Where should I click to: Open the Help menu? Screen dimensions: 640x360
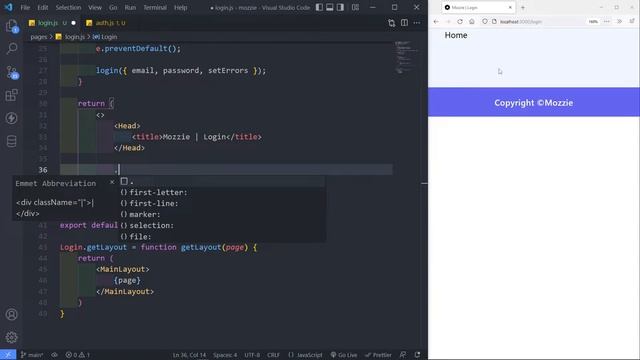click(180, 7)
